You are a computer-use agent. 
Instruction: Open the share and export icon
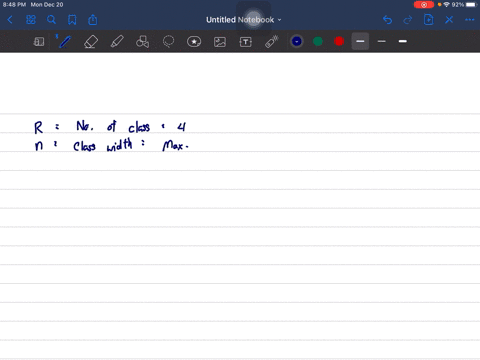tap(93, 20)
